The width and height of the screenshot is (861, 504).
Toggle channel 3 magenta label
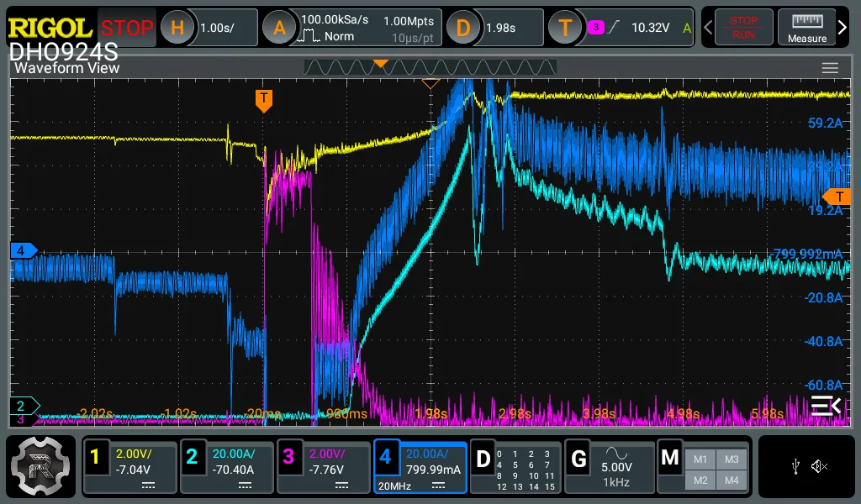pyautogui.click(x=288, y=456)
